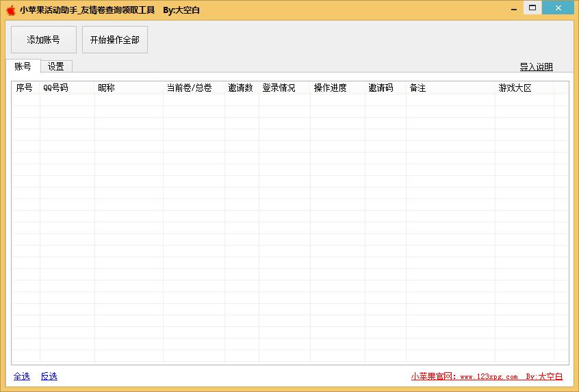
Task: Click 全选 to select all accounts
Action: click(x=22, y=376)
